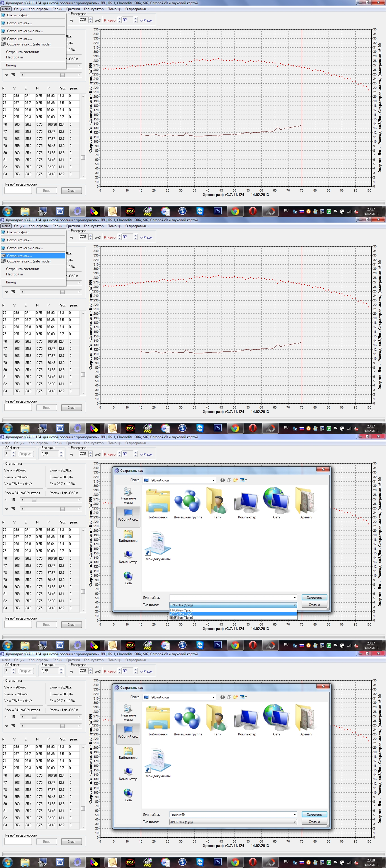Adjust 'с 15' slider behind the empty-filename dialog
Screen dimensions: 386x868
tap(34, 500)
